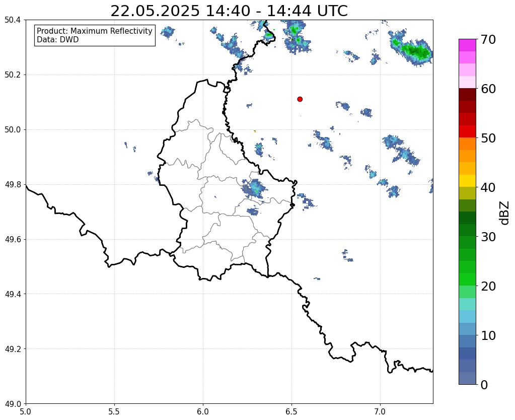The height and width of the screenshot is (420, 515).
Task: Click the longitude tick label '6.5'
Action: pos(291,412)
